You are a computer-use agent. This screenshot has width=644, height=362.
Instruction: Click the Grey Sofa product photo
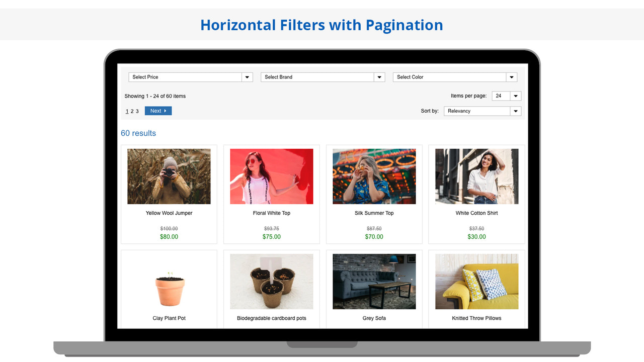(374, 281)
